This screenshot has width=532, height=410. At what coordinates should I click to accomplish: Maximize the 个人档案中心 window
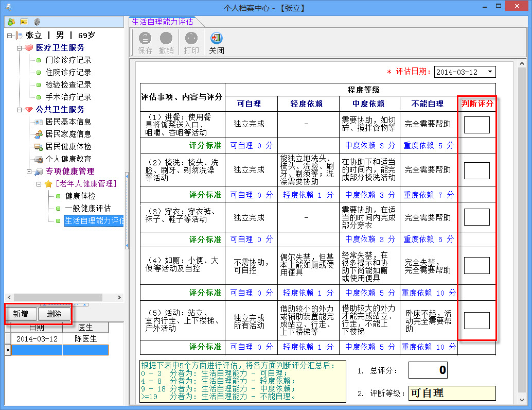coord(499,6)
